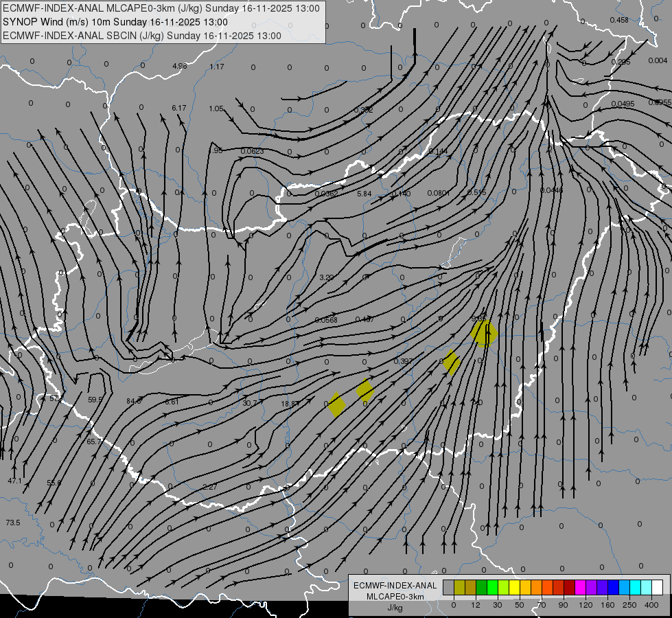Click the map value 6.17

pyautogui.click(x=179, y=108)
